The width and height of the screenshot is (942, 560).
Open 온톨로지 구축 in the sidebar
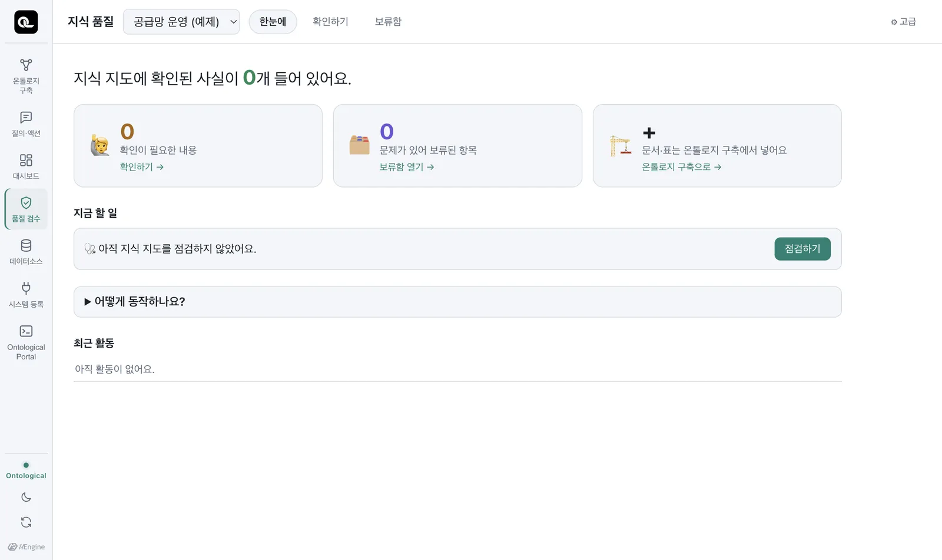coord(26,76)
